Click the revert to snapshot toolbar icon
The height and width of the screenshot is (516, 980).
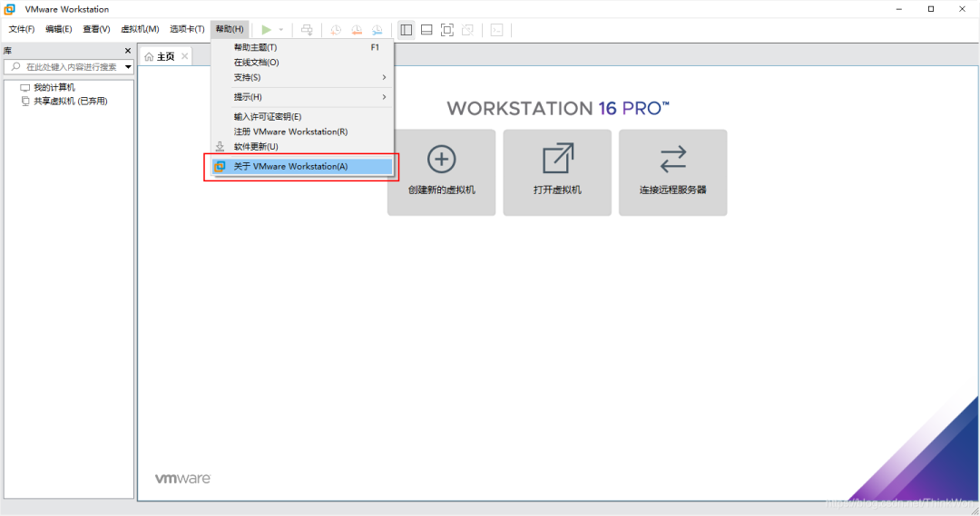357,29
